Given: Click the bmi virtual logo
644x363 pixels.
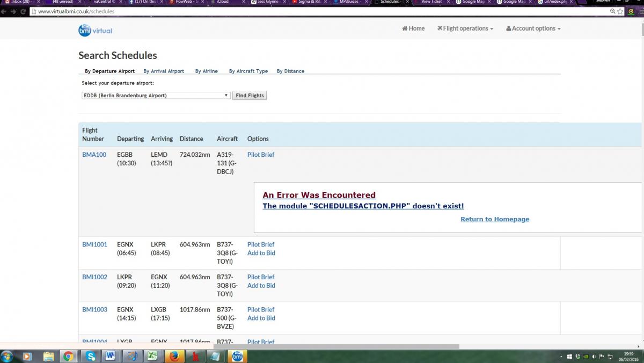Looking at the screenshot, I should tap(95, 31).
